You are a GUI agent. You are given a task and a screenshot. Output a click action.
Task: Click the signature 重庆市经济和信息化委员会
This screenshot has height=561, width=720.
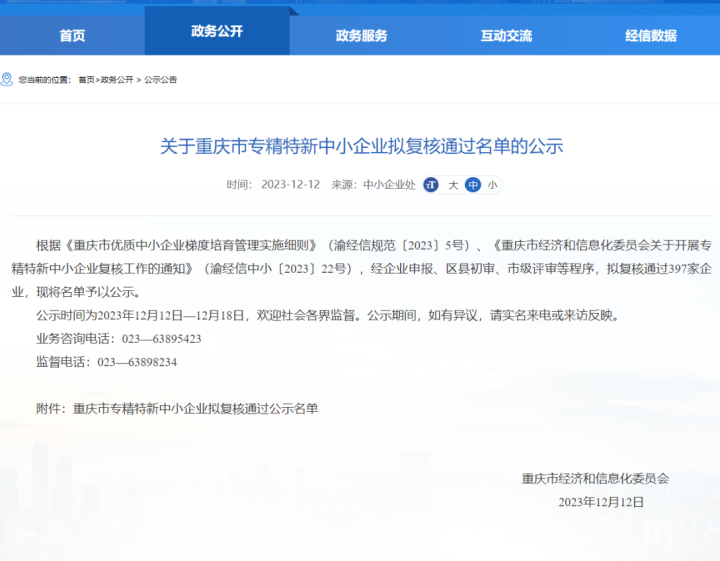(x=595, y=478)
